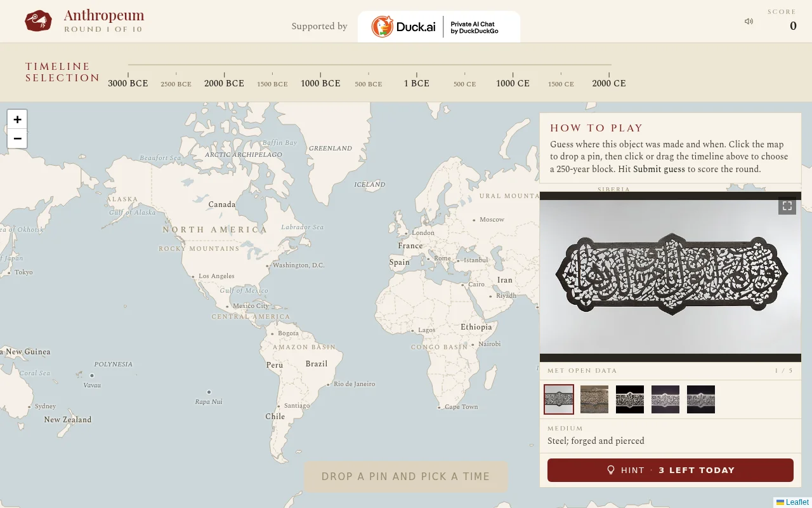Pick 1500 CE on the timeline
This screenshot has height=508, width=812.
pyautogui.click(x=561, y=84)
